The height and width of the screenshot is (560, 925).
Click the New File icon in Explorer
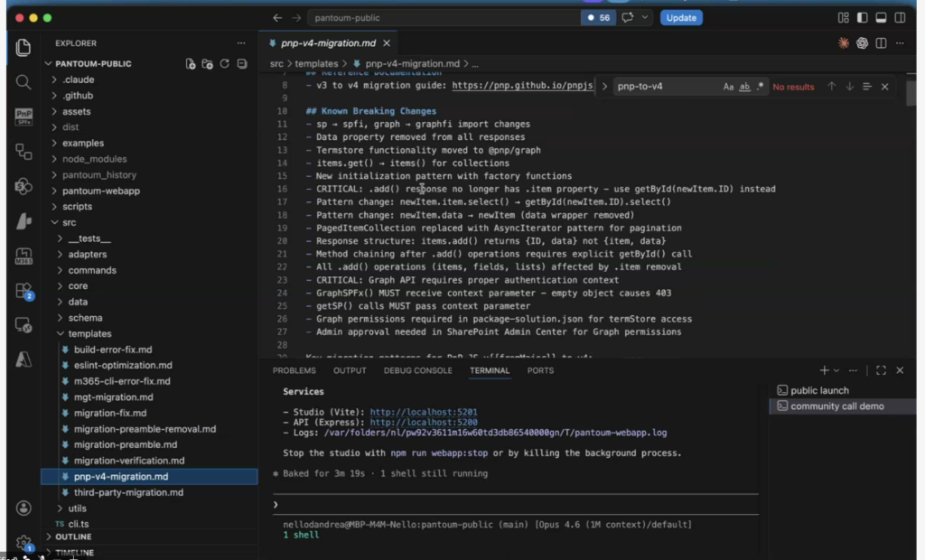(x=191, y=64)
